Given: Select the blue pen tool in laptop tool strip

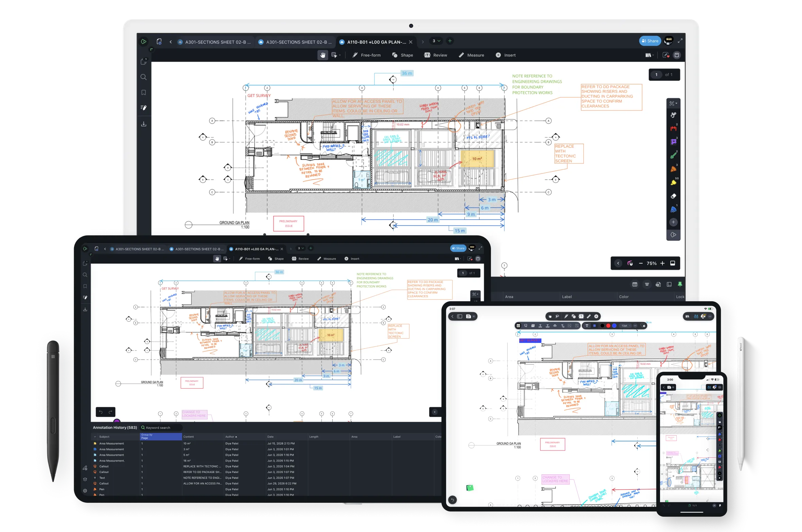Looking at the screenshot, I should tap(673, 209).
